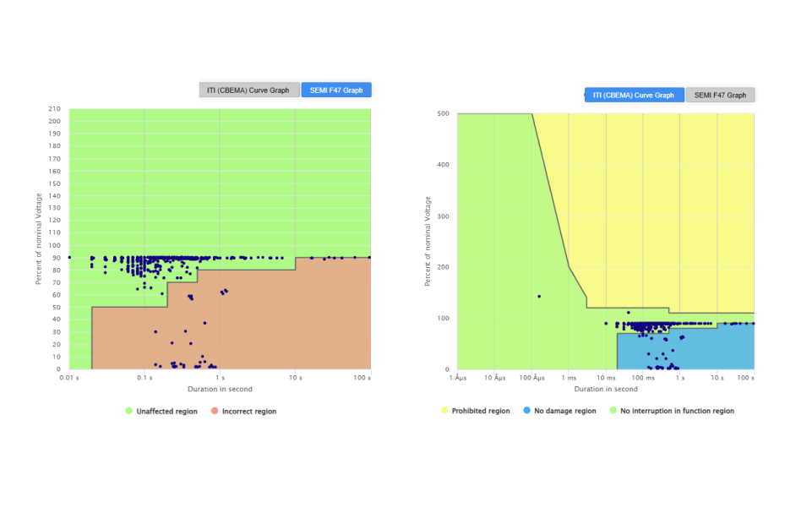Viewport: 812px width, 519px height.
Task: Toggle the Unaffected region legend entry
Action: click(161, 412)
